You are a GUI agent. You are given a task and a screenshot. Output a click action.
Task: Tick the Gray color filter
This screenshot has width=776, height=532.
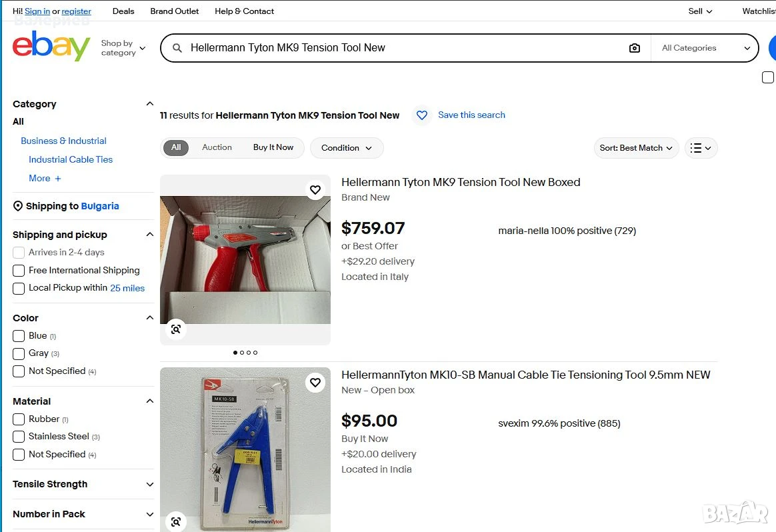click(x=19, y=354)
